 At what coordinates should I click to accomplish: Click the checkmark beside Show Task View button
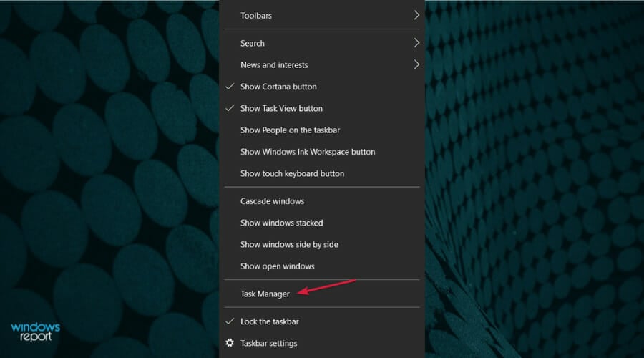[230, 108]
